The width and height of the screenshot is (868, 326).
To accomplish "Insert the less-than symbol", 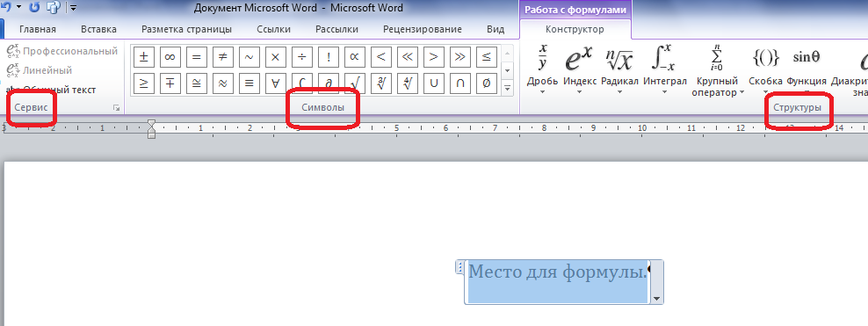I will pyautogui.click(x=381, y=56).
